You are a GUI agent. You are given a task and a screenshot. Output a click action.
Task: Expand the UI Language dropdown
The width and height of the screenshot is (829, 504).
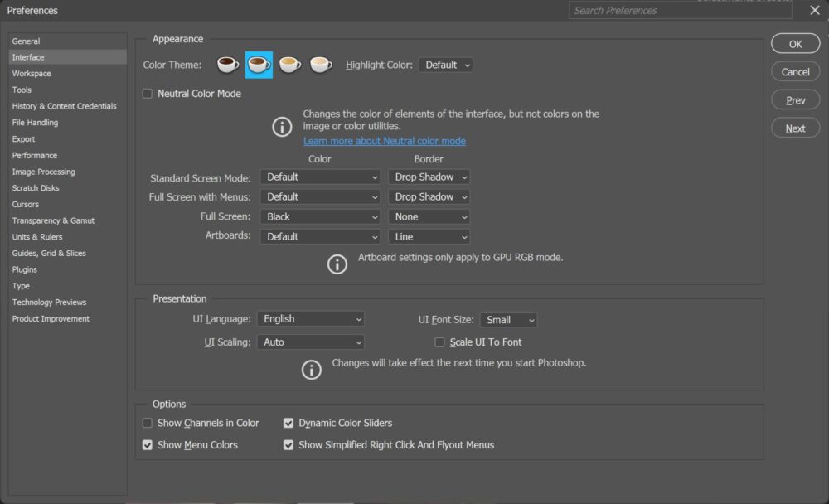click(310, 319)
